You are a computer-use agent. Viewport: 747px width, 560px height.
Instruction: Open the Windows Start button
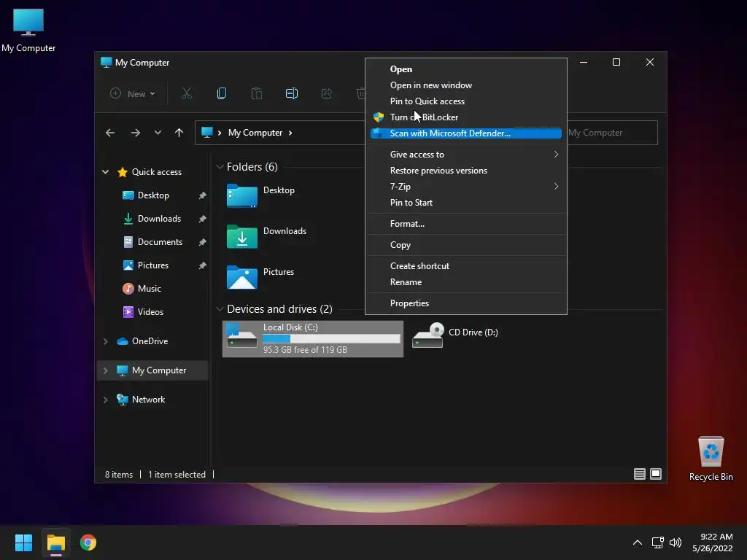(x=23, y=542)
